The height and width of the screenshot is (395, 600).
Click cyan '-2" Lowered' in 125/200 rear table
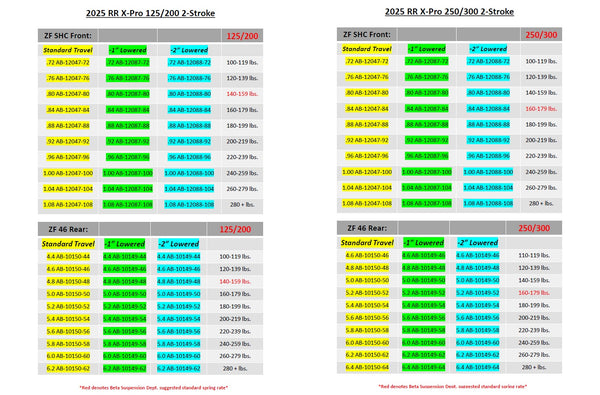coord(179,244)
